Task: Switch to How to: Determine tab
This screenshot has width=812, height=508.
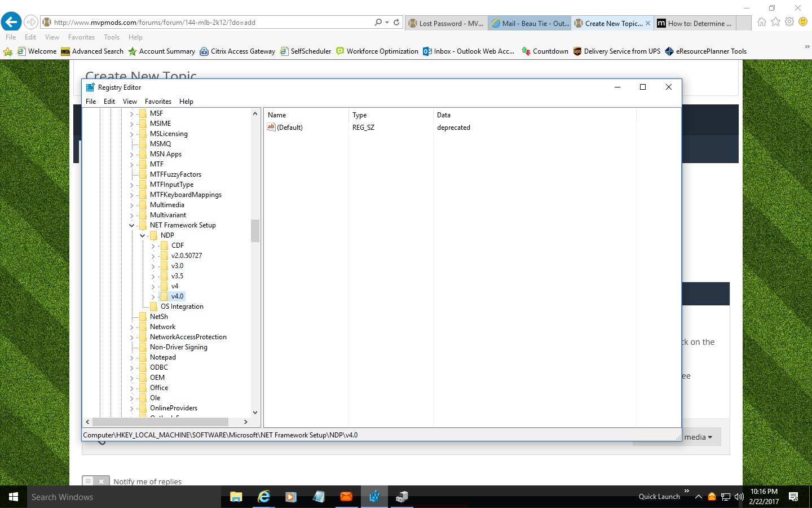Action: pyautogui.click(x=695, y=23)
